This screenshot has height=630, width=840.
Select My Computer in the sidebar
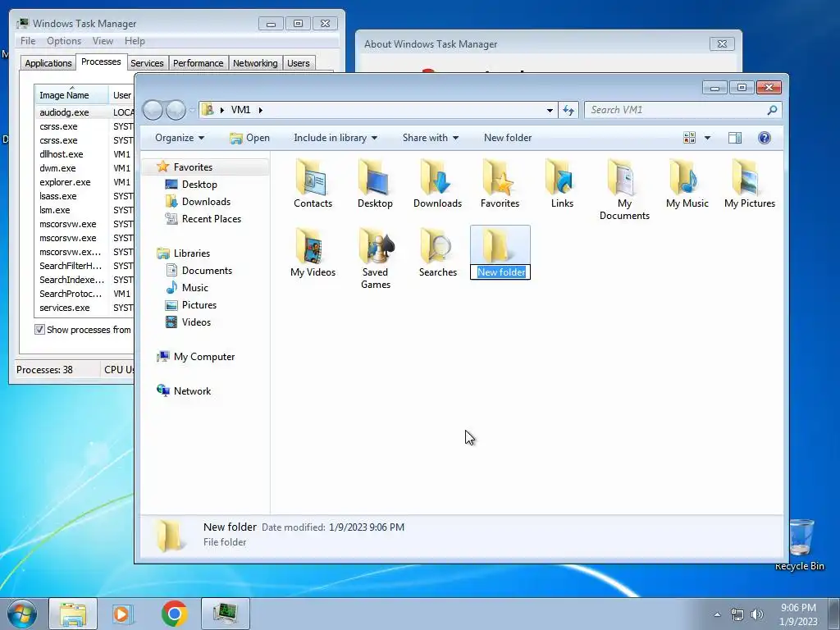[204, 357]
